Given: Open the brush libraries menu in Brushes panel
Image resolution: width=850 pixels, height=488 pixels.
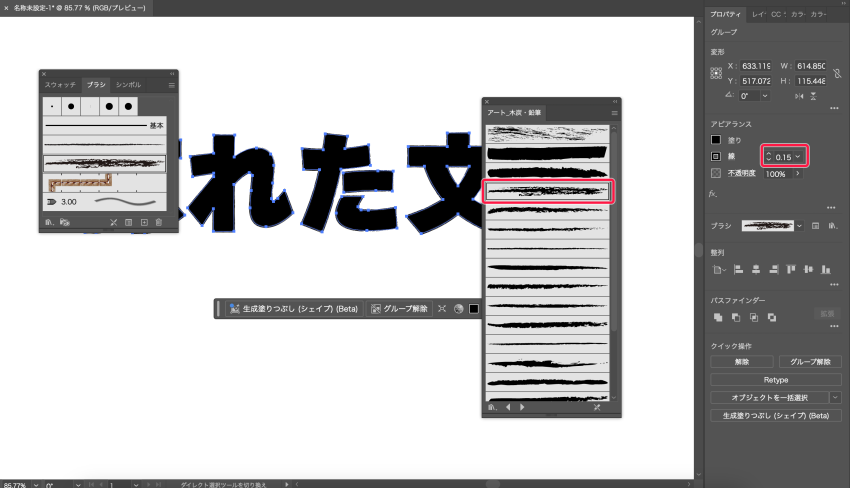Looking at the screenshot, I should tap(49, 222).
